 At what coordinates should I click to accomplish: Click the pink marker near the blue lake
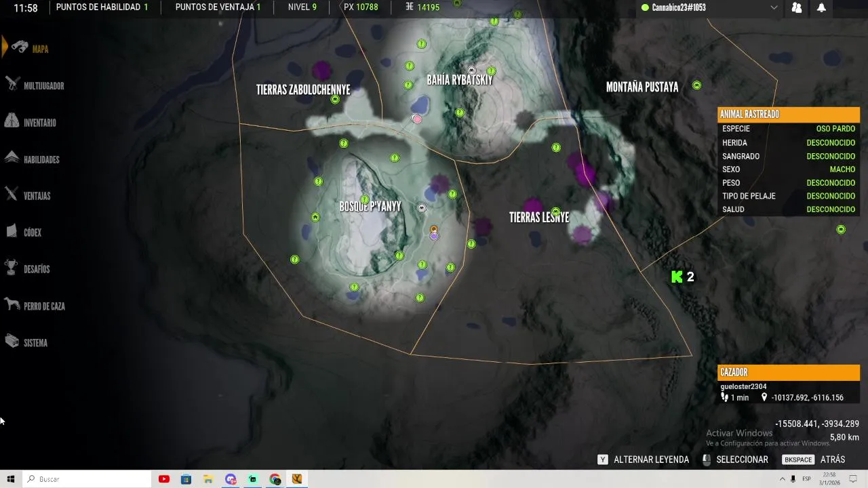(x=417, y=119)
